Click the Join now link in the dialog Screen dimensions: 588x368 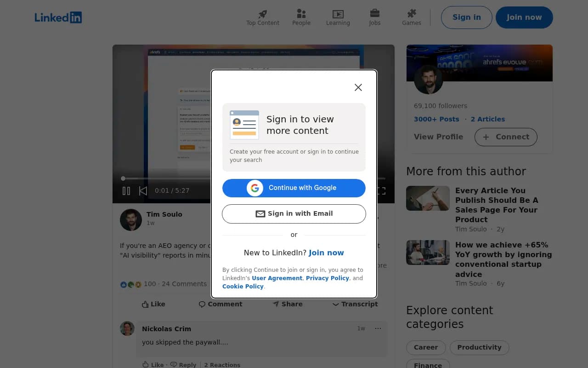(326, 253)
